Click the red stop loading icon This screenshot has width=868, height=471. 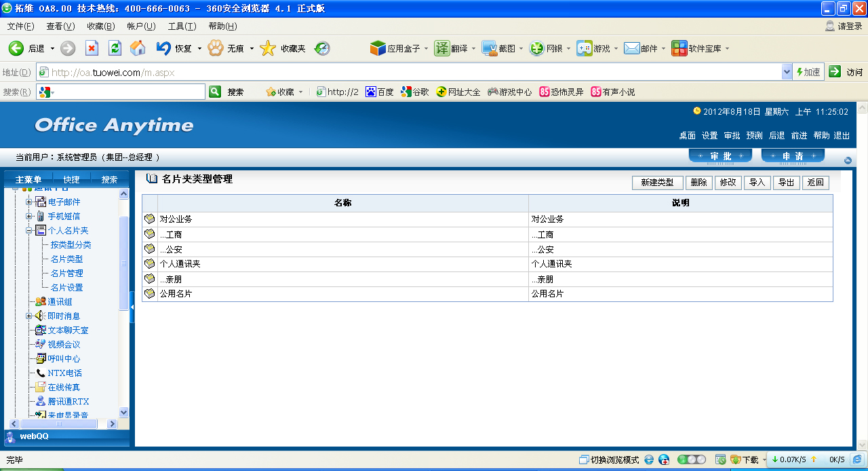pos(92,48)
